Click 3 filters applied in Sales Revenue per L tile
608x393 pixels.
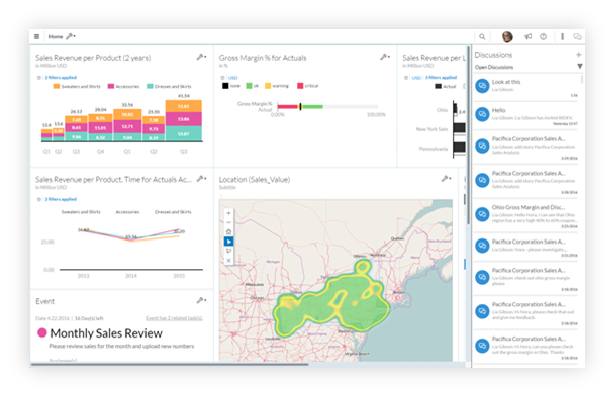441,78
